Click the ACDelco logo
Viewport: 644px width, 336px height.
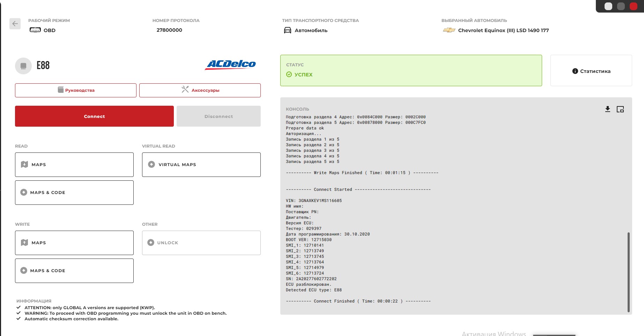click(231, 65)
